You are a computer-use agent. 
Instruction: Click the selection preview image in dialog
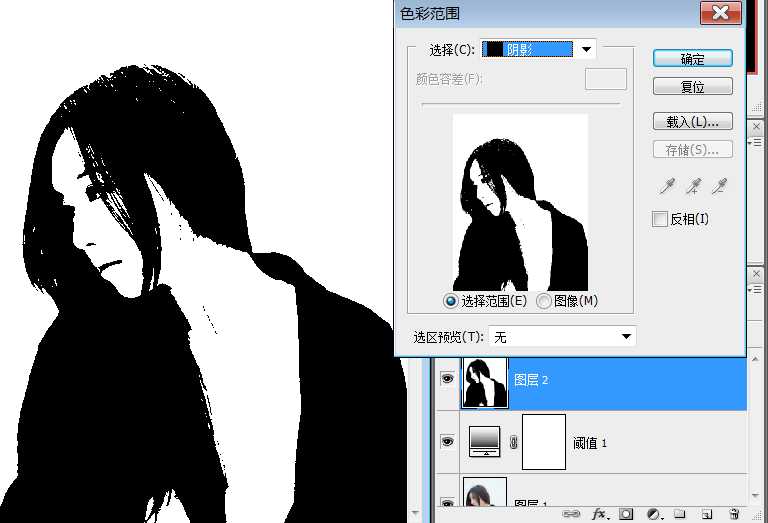pos(520,203)
